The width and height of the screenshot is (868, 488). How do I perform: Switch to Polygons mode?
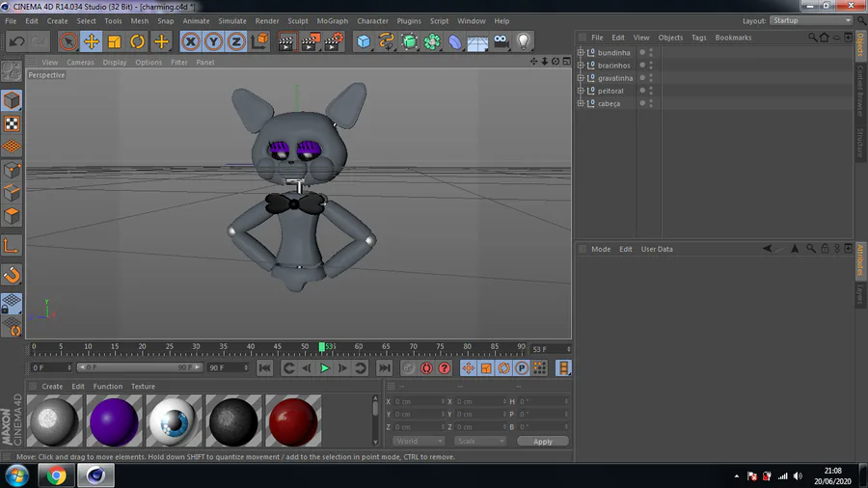point(12,216)
